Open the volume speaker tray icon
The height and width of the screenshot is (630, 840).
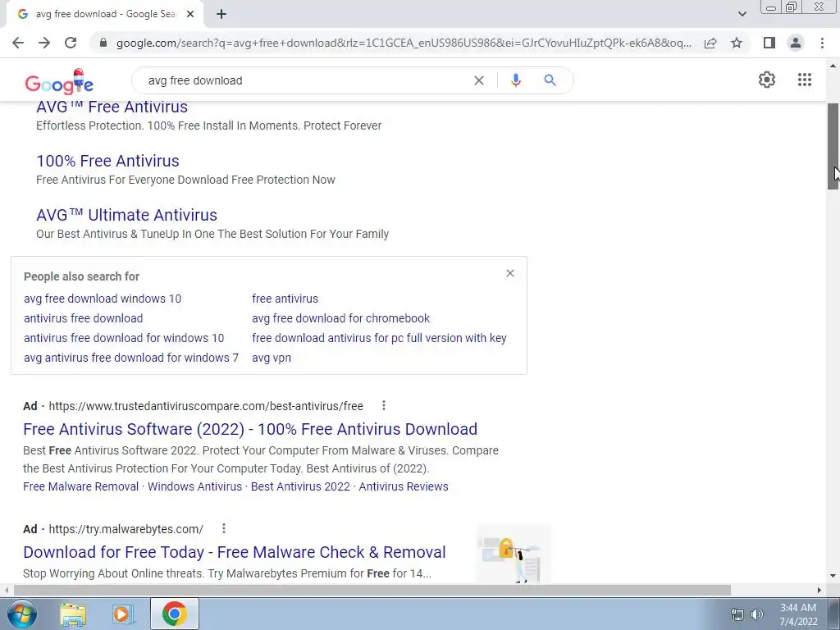click(757, 614)
